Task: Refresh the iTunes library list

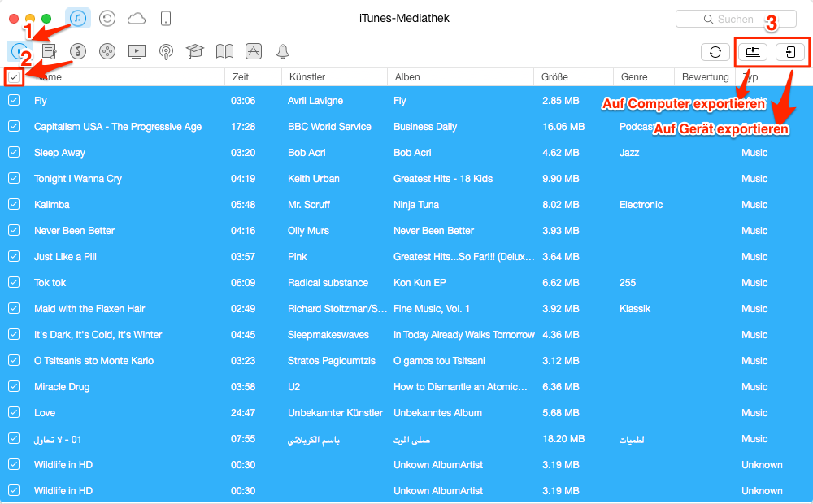Action: coord(715,52)
